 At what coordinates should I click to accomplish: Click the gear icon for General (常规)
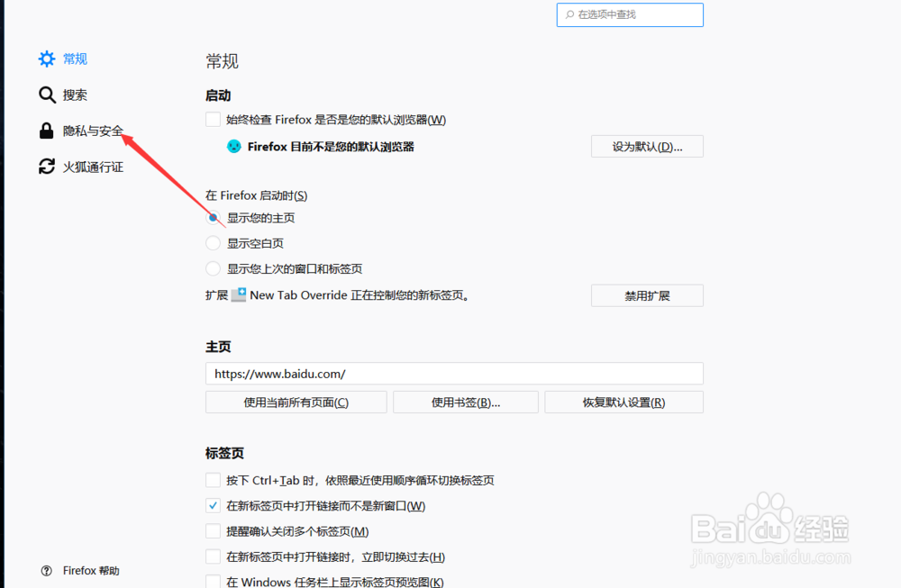pos(47,59)
